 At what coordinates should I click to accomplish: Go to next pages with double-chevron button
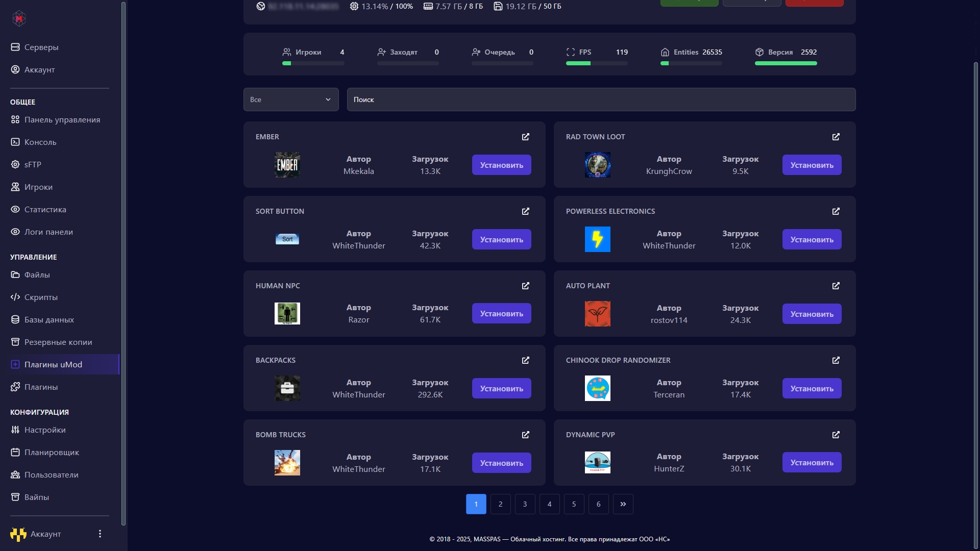(x=623, y=504)
